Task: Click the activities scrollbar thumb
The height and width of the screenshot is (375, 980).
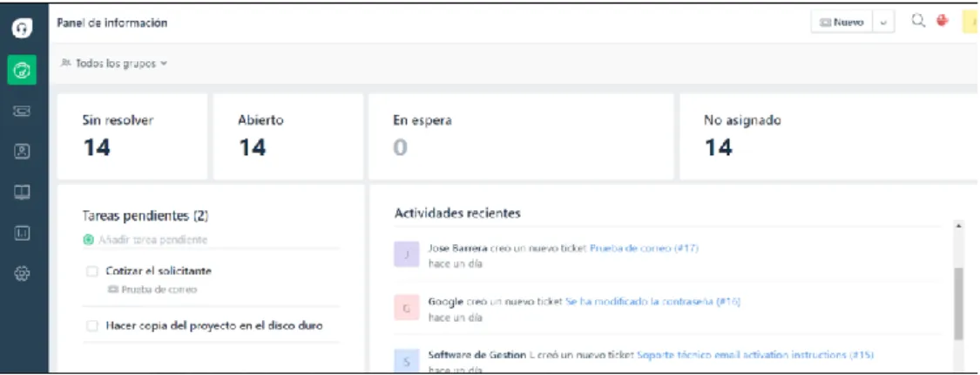Action: pos(959,304)
